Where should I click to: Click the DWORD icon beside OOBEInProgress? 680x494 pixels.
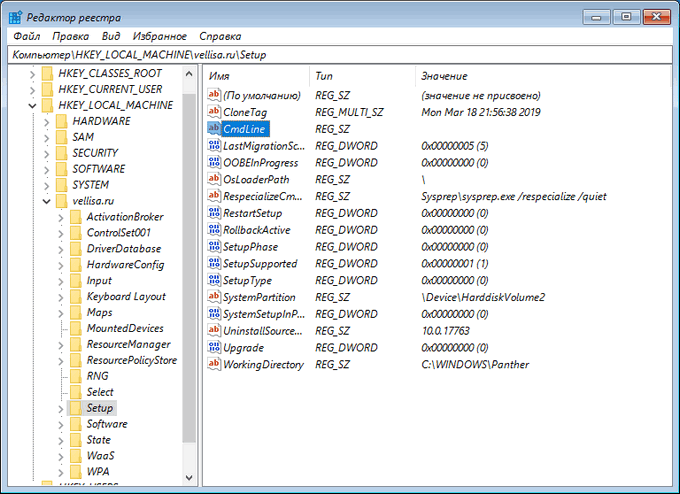[213, 163]
